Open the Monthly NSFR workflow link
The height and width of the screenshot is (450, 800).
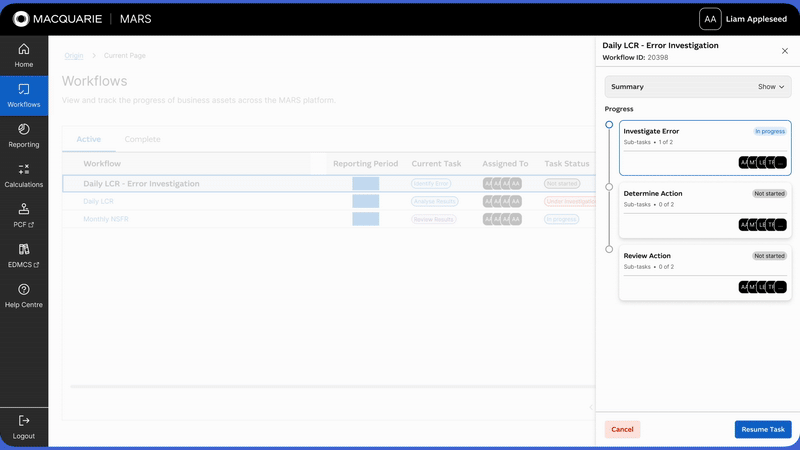pyautogui.click(x=106, y=219)
